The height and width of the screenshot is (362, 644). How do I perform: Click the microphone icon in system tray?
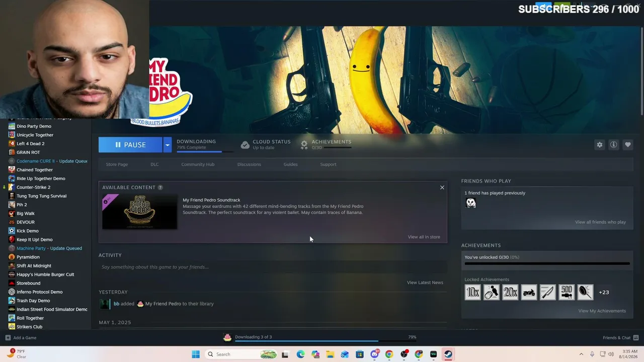(592, 354)
